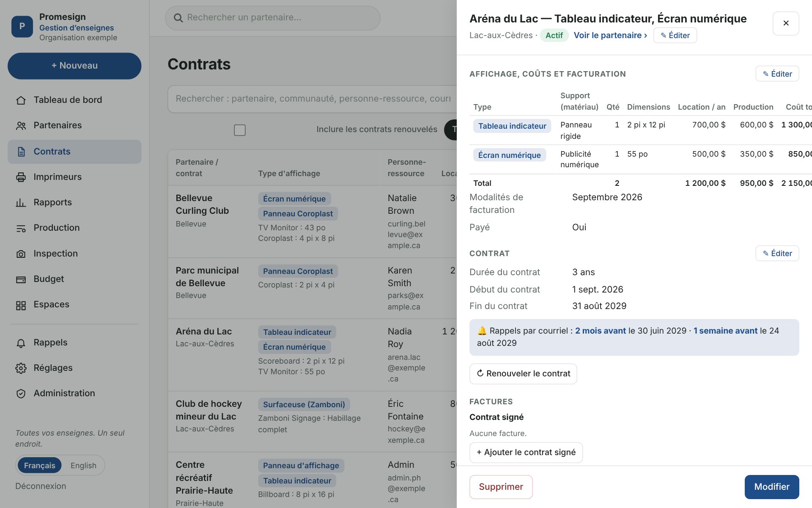Screen dimensions: 812x508
Task: Click Renouveler le contrat
Action: pyautogui.click(x=523, y=374)
